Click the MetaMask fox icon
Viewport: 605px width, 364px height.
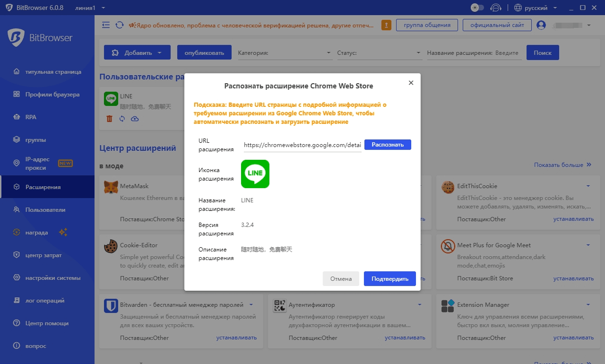point(111,187)
